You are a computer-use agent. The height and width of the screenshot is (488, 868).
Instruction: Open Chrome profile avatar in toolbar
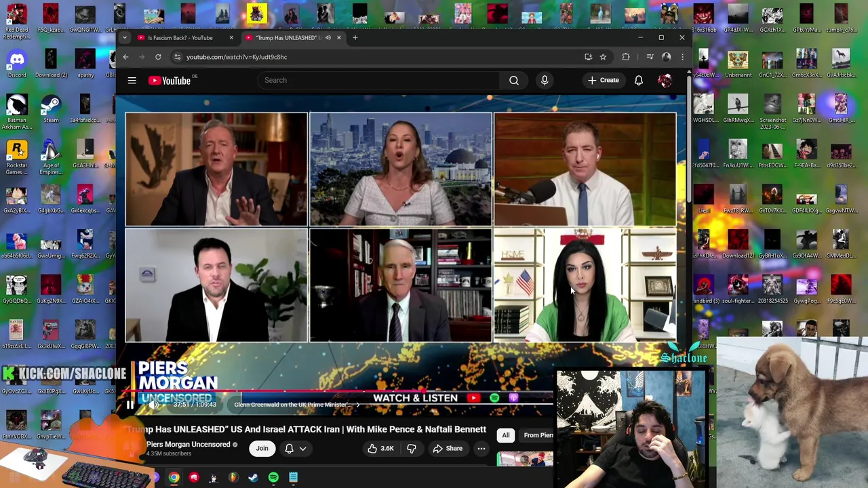click(x=666, y=57)
